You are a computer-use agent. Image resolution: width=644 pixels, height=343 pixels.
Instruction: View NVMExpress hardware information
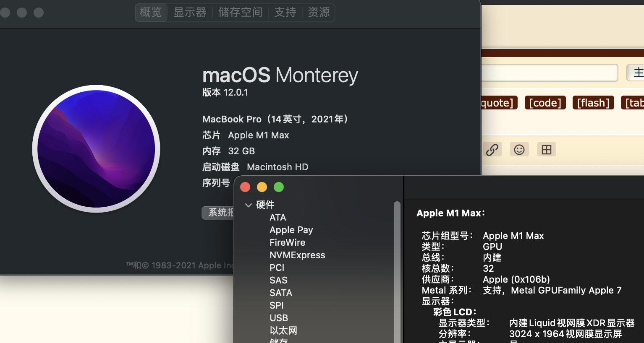tap(297, 255)
